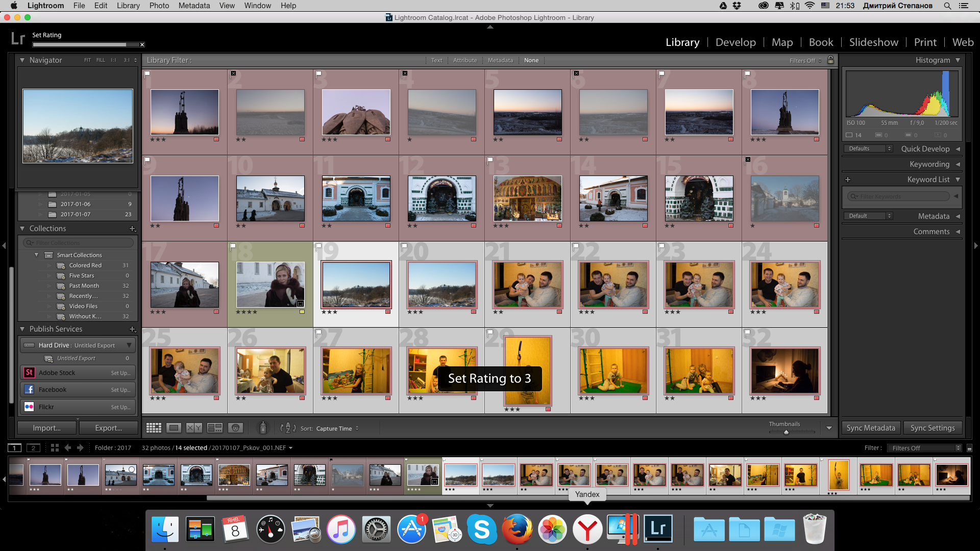Open Compare view (X|Y)
The image size is (980, 551).
pos(194,428)
